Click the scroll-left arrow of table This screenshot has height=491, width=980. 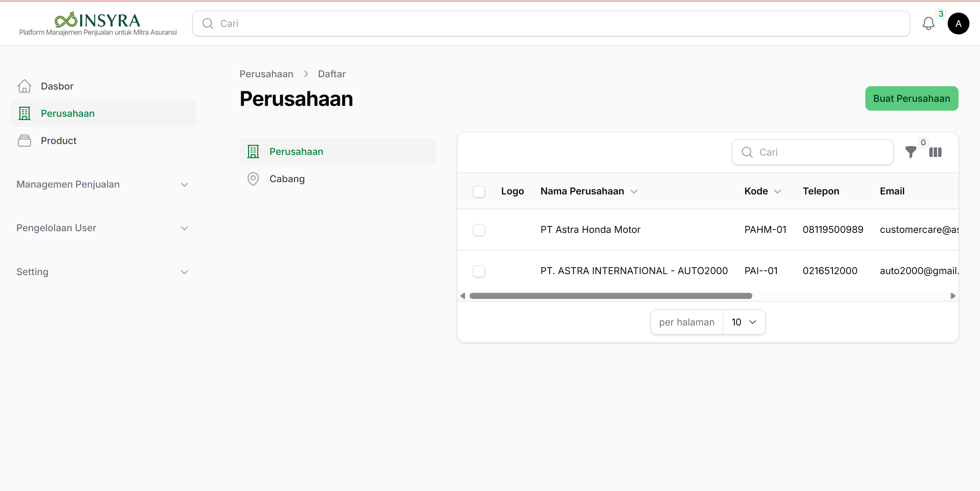463,296
